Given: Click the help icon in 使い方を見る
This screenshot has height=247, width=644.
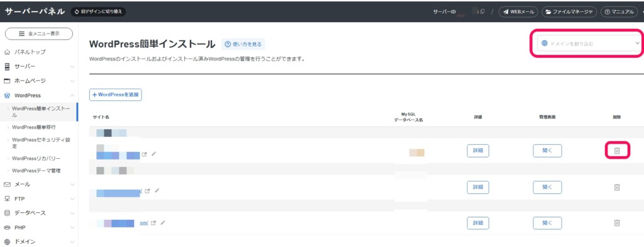Looking at the screenshot, I should [x=228, y=44].
